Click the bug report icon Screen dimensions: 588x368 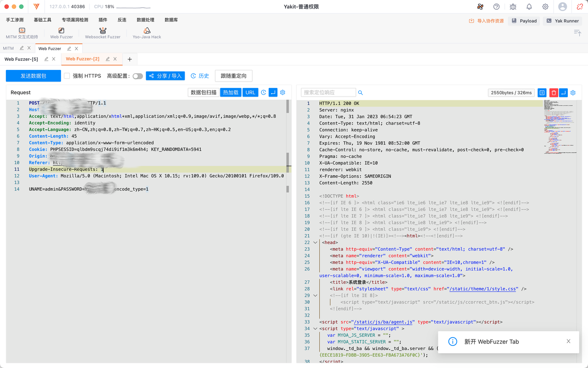pos(513,7)
